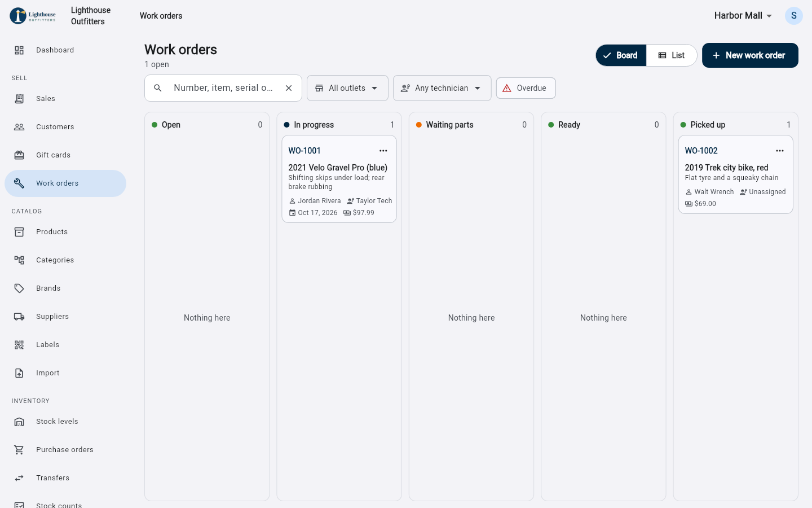Click the work order search field
This screenshot has height=508, width=812.
223,88
